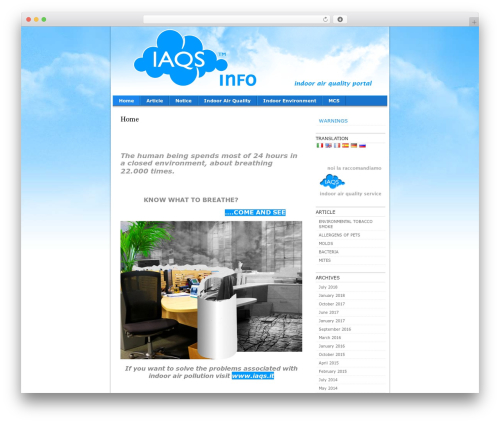
Task: Click the IAQS Info cloud logo in header
Action: 195,58
